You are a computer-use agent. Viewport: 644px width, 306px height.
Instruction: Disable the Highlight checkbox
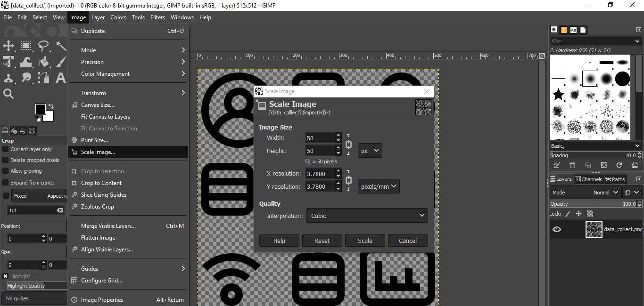tap(6, 276)
